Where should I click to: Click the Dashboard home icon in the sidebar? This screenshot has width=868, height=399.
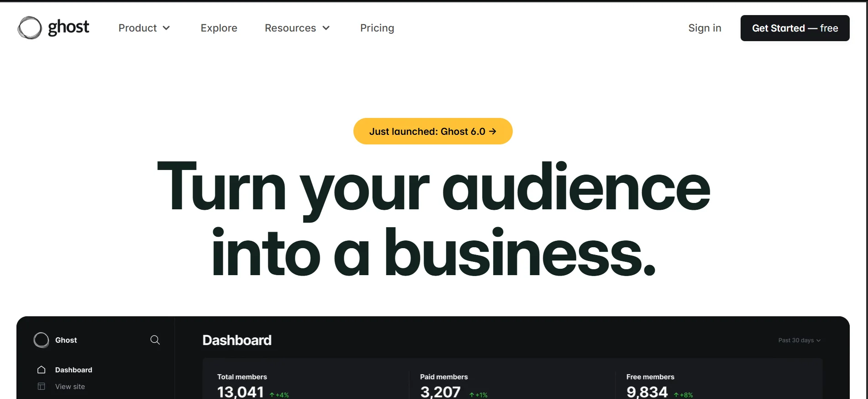[x=42, y=370]
